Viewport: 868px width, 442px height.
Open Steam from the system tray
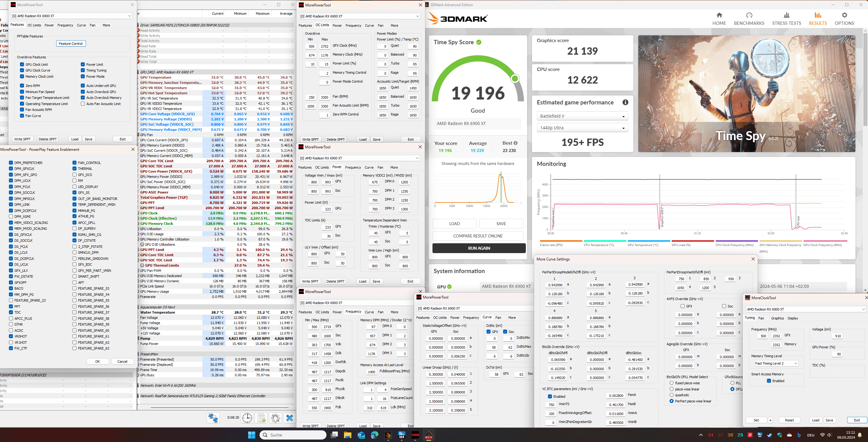coord(770,435)
